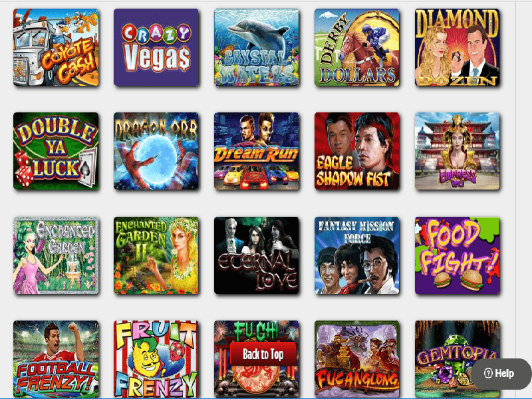Open the Derby Dollars horse racing game
Screen dimensions: 532x399
pos(357,47)
